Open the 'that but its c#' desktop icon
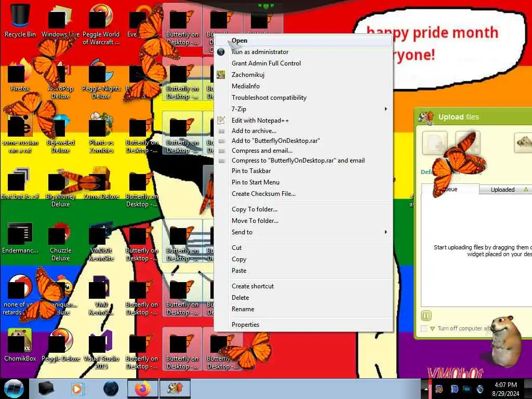Viewport: 532px width, 399px height. pos(20,183)
